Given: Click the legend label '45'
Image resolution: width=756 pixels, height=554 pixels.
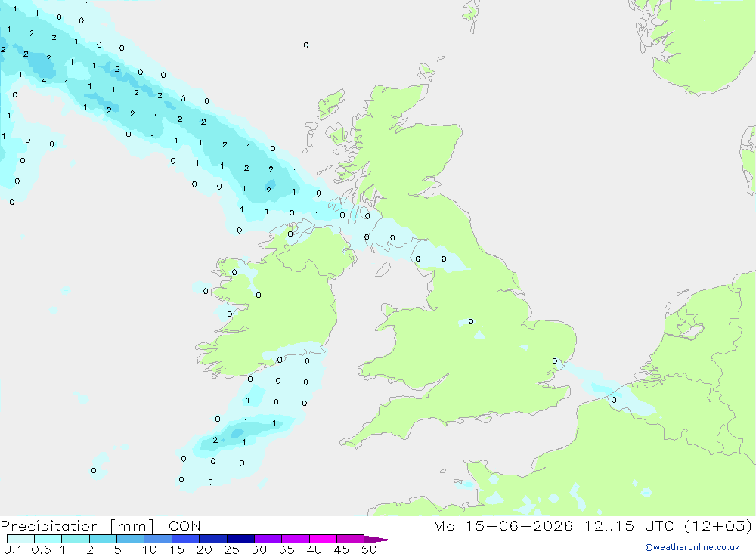Looking at the screenshot, I should [342, 549].
